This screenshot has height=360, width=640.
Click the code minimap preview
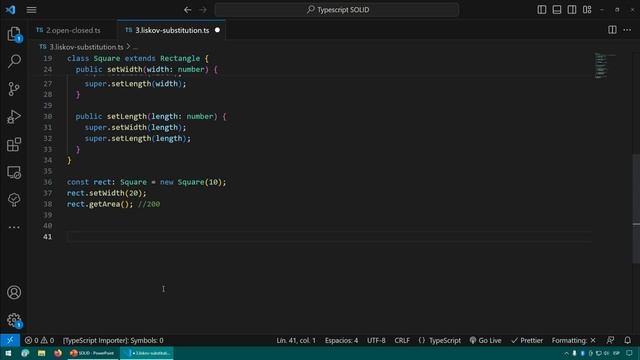click(604, 65)
